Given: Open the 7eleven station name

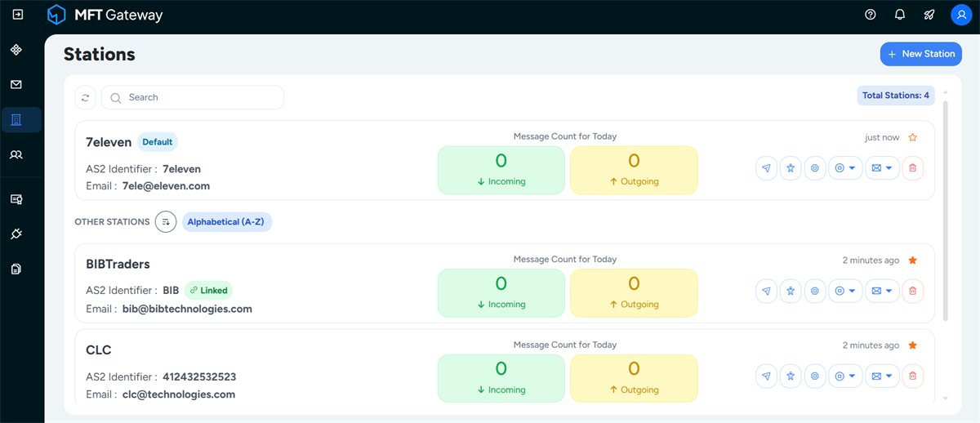Looking at the screenshot, I should coord(109,141).
